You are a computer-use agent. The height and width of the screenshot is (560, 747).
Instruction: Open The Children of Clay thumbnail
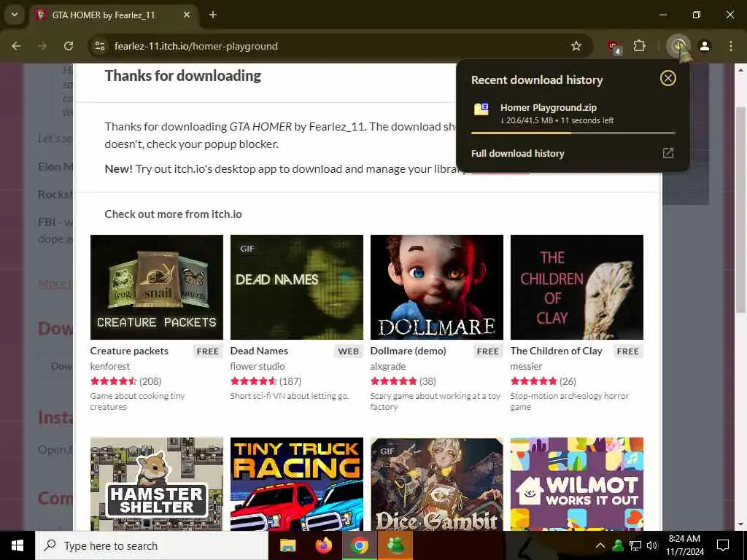pos(577,287)
